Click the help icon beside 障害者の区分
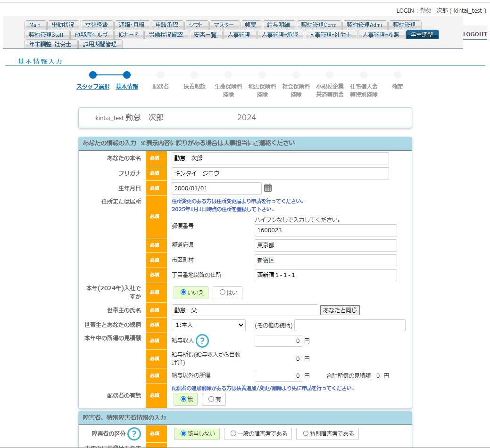Screen dimensions: 490x448 pos(134,433)
